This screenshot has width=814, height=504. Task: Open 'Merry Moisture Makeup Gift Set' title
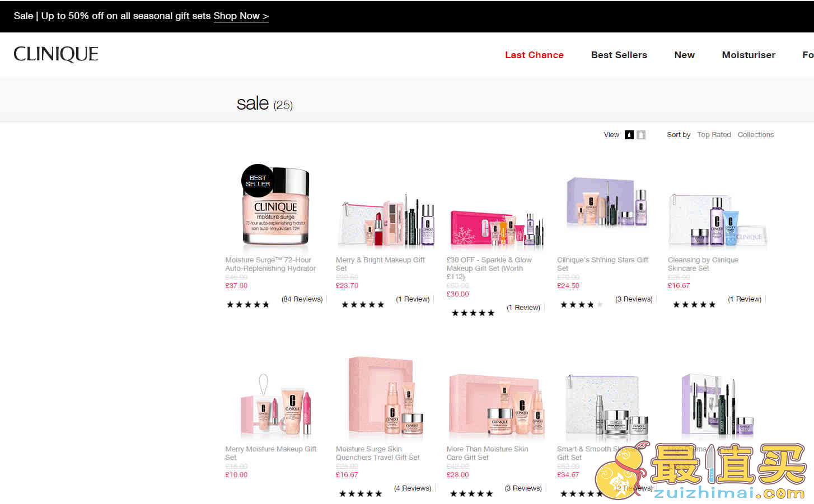271,453
